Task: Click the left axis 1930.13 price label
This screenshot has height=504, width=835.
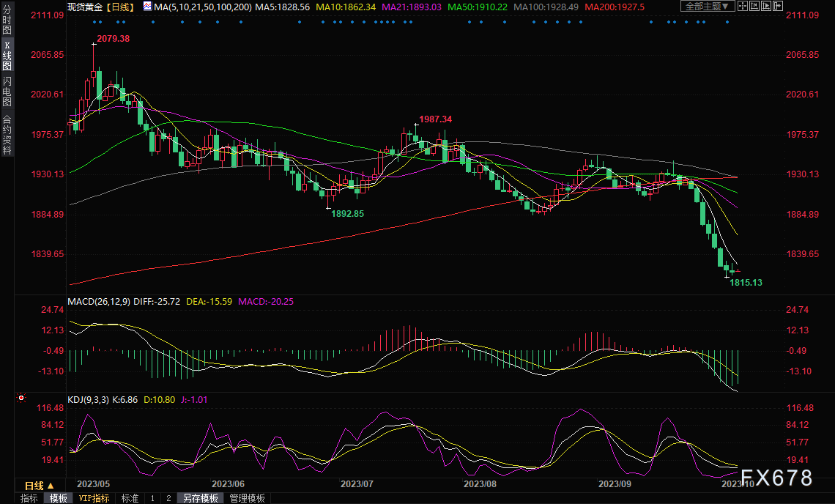Action: [48, 174]
